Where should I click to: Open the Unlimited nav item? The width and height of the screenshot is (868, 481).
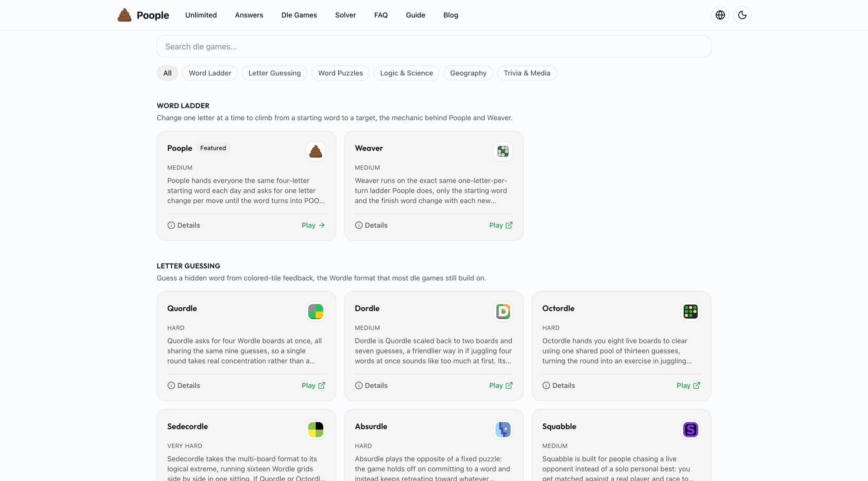click(x=201, y=15)
